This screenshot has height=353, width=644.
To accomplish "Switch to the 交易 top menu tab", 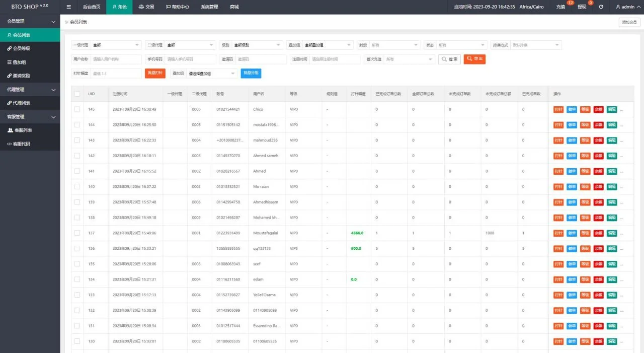I will coord(146,7).
